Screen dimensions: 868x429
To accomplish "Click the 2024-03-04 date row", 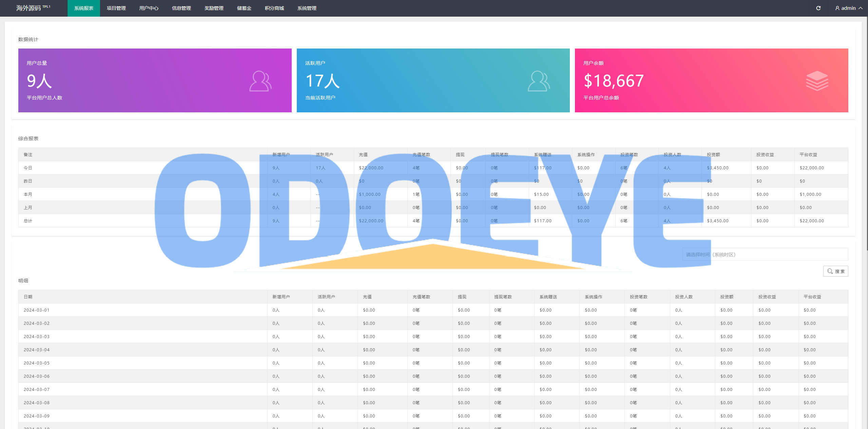I will pyautogui.click(x=433, y=350).
